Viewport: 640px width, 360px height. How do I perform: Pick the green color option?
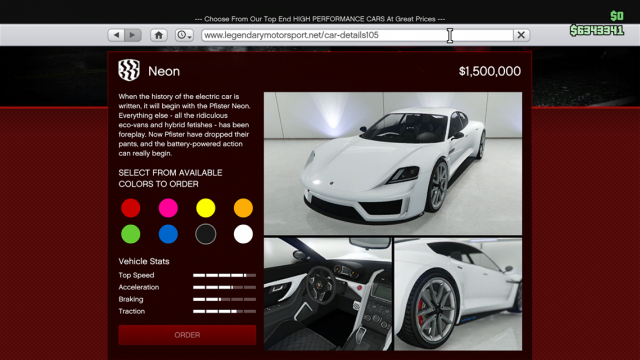(131, 234)
